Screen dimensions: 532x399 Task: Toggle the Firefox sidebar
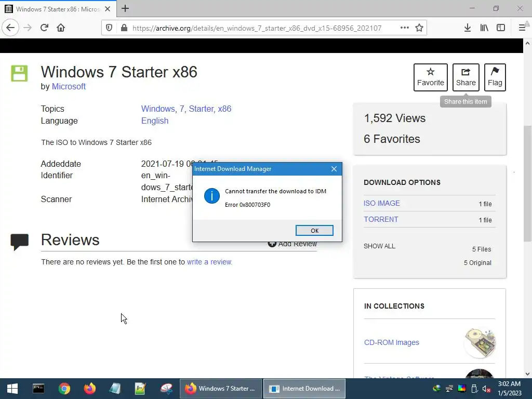501,28
